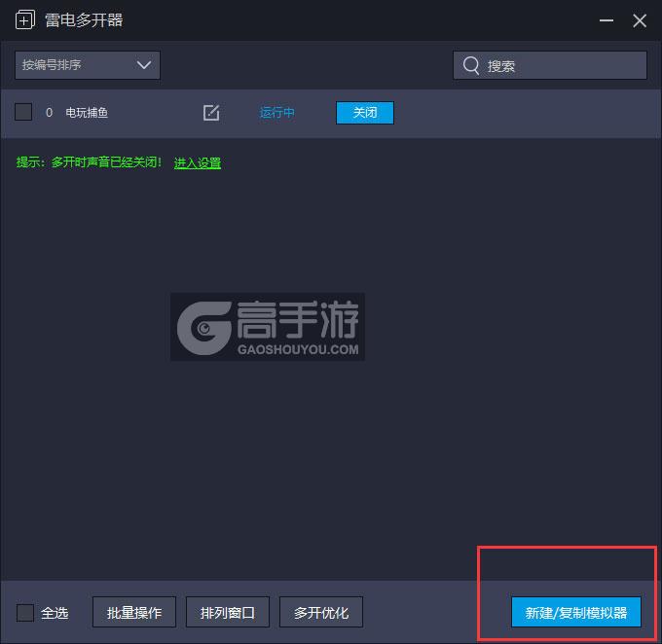662x644 pixels.
Task: Close the 雷电多开器 window
Action: 640,20
